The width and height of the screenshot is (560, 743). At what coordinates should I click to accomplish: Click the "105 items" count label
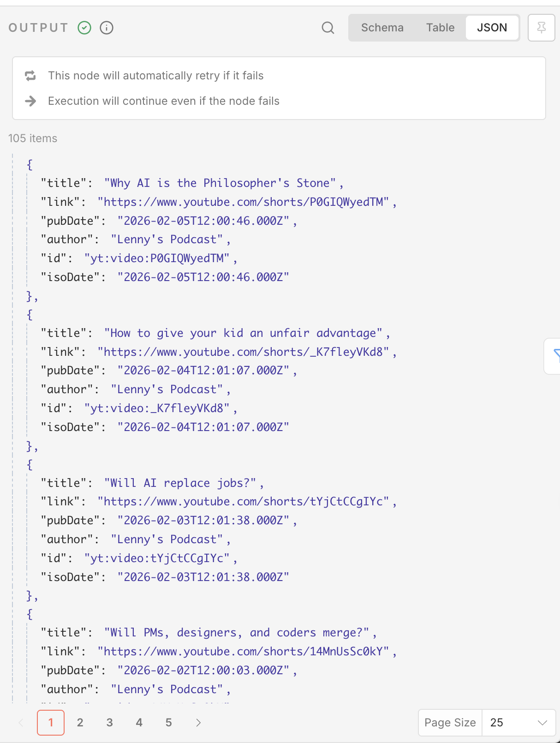[x=33, y=138]
